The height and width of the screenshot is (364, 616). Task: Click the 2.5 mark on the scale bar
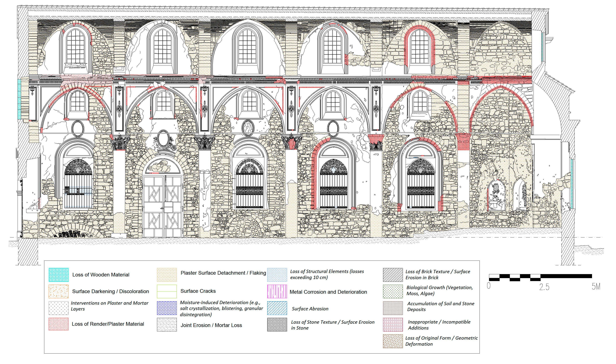click(544, 287)
